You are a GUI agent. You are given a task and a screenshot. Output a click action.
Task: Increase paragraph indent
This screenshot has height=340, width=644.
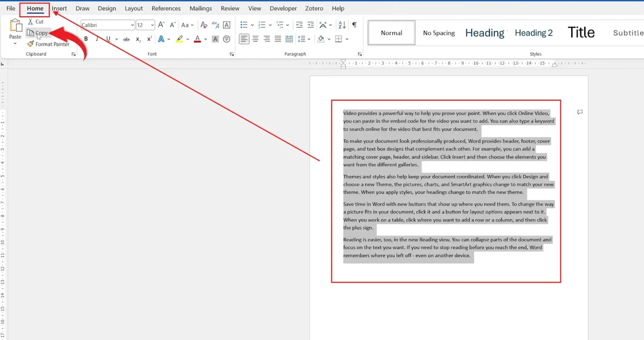click(311, 25)
